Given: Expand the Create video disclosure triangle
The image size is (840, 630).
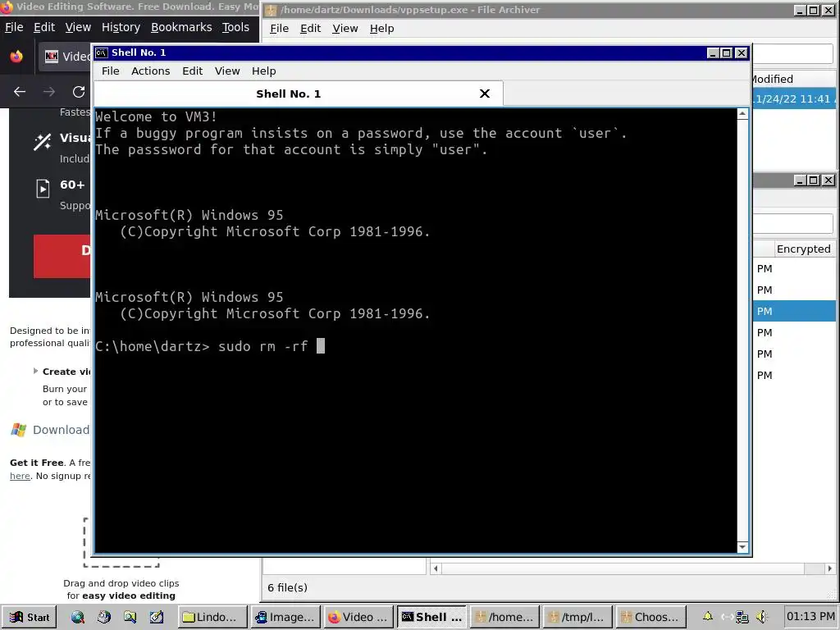Looking at the screenshot, I should click(35, 371).
